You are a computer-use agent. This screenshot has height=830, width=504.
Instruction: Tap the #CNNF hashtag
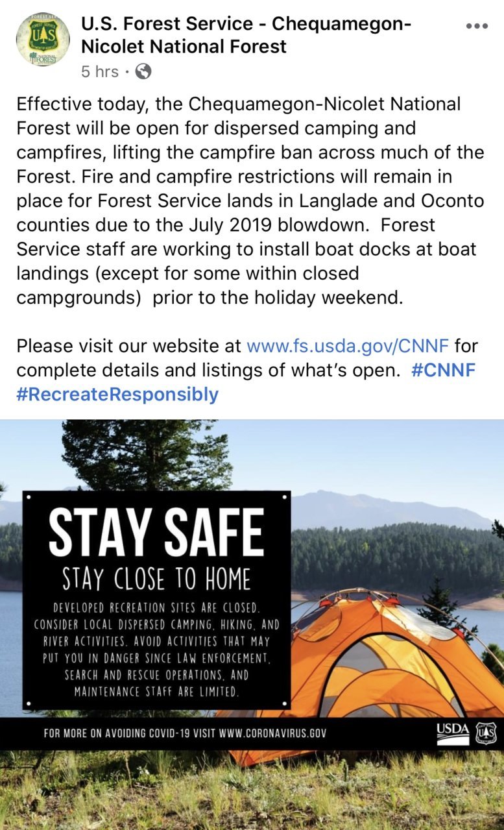coord(443,371)
